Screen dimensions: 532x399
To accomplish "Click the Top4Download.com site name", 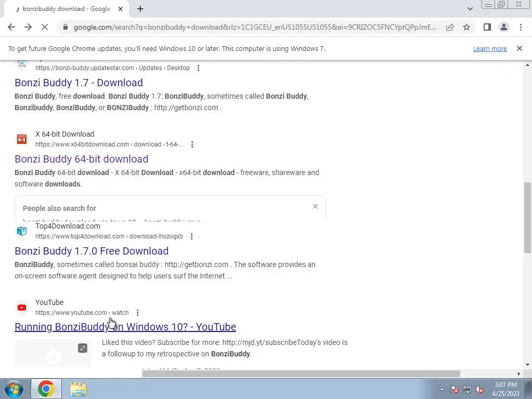I will 68,226.
